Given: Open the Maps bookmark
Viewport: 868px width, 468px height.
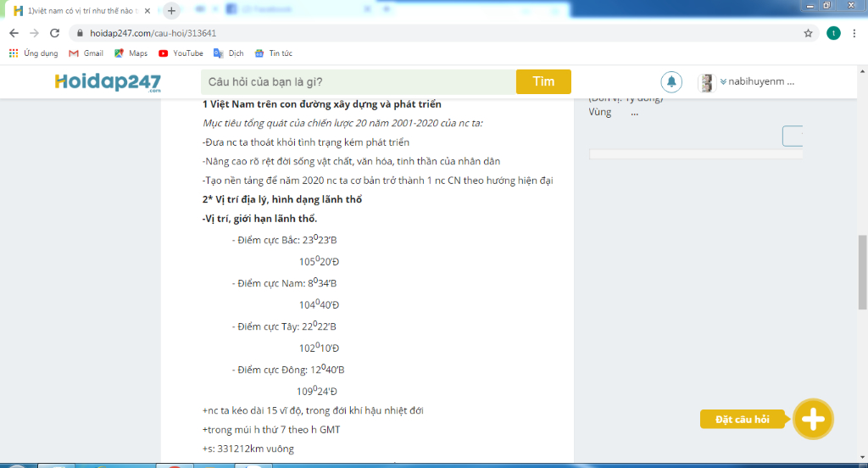Looking at the screenshot, I should (x=131, y=53).
